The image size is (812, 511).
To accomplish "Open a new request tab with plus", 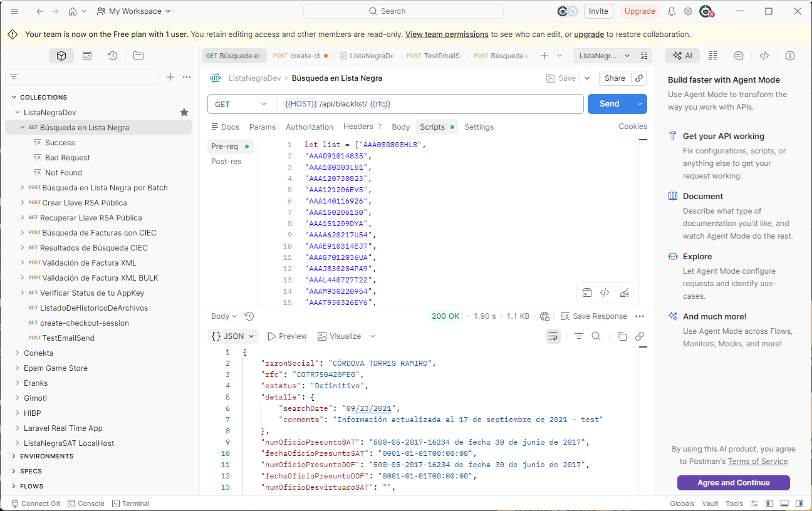I will click(544, 56).
